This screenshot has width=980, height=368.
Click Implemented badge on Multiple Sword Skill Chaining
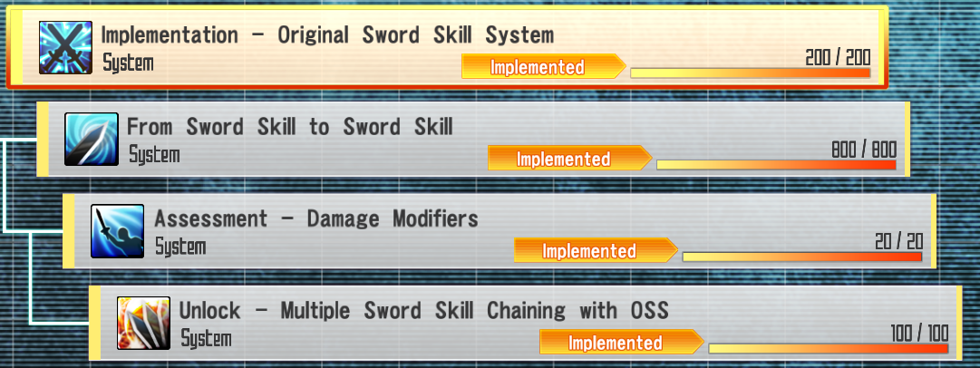point(622,342)
